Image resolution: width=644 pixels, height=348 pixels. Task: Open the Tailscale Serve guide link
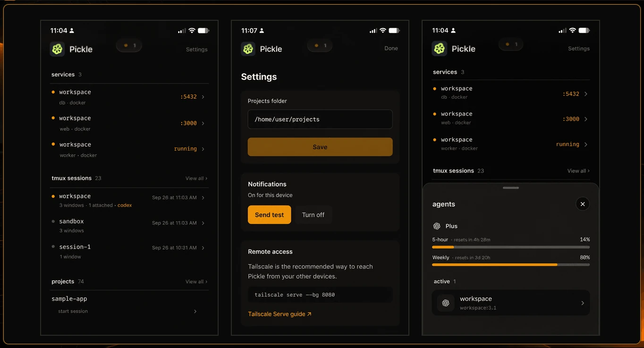point(280,314)
